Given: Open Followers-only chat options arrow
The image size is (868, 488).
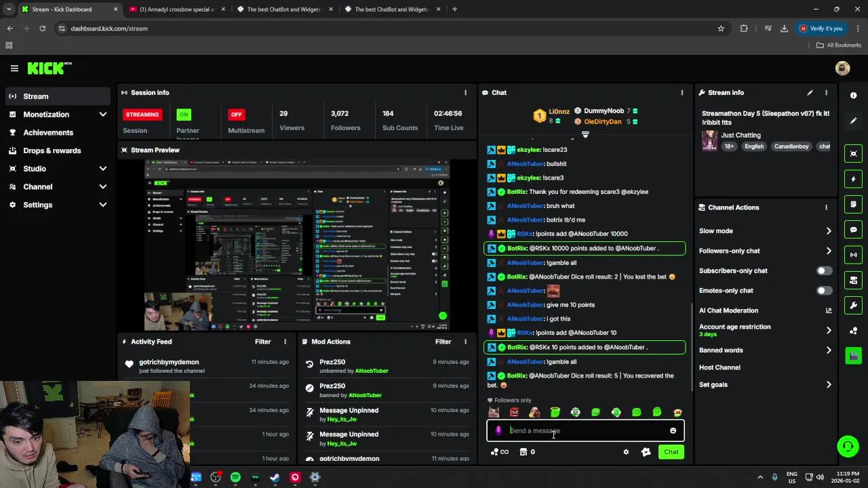Looking at the screenshot, I should coord(829,251).
